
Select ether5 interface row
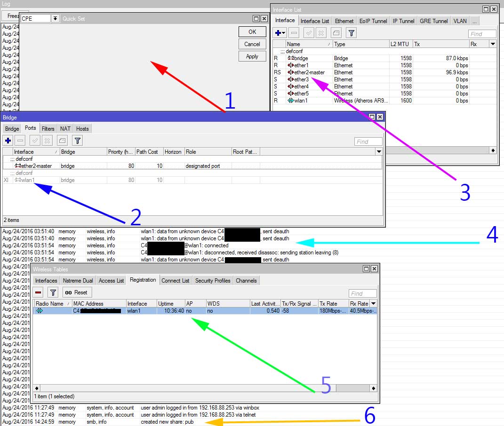tap(384, 94)
